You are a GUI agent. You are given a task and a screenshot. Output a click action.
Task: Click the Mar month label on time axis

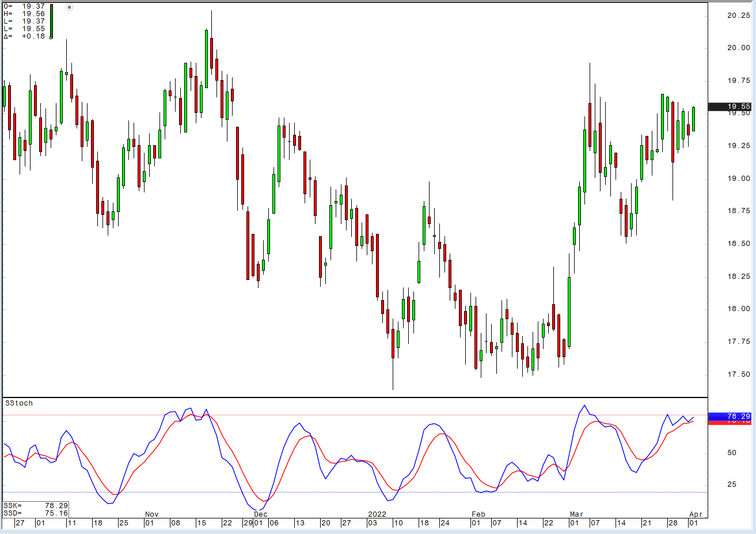click(576, 514)
